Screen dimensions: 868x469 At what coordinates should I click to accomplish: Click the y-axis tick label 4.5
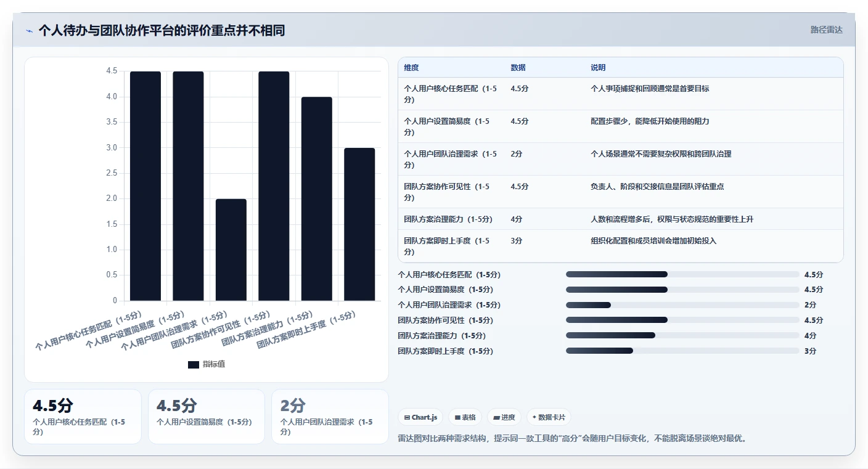[112, 71]
